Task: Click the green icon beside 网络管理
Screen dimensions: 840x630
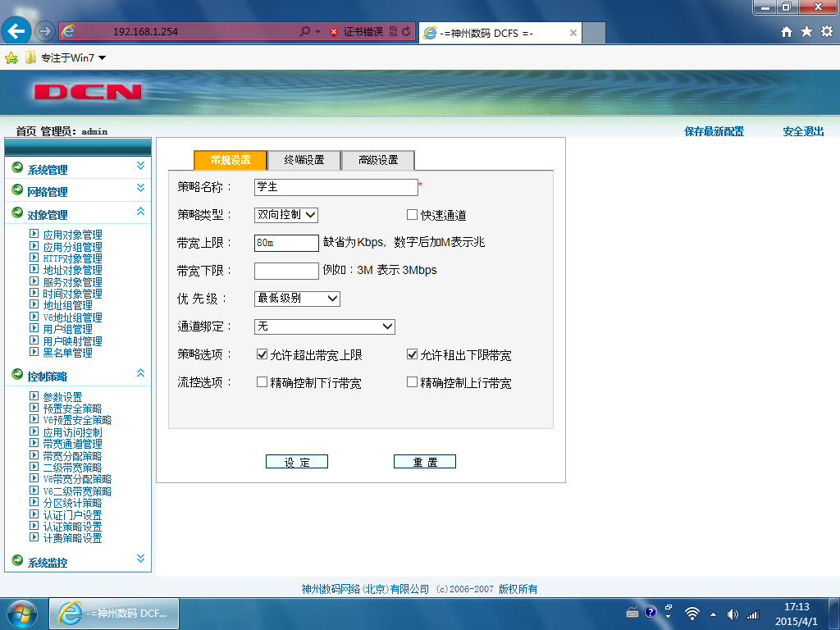Action: point(17,189)
